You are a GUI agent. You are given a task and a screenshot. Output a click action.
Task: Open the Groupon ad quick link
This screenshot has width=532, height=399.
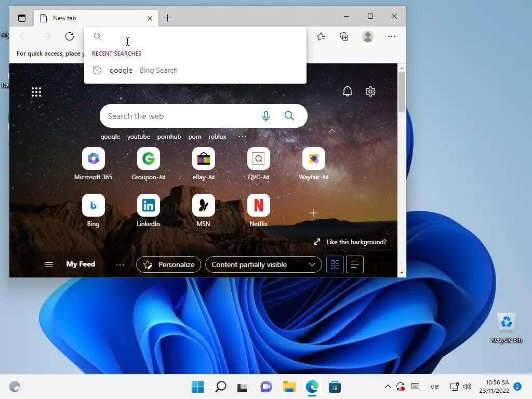tap(148, 164)
